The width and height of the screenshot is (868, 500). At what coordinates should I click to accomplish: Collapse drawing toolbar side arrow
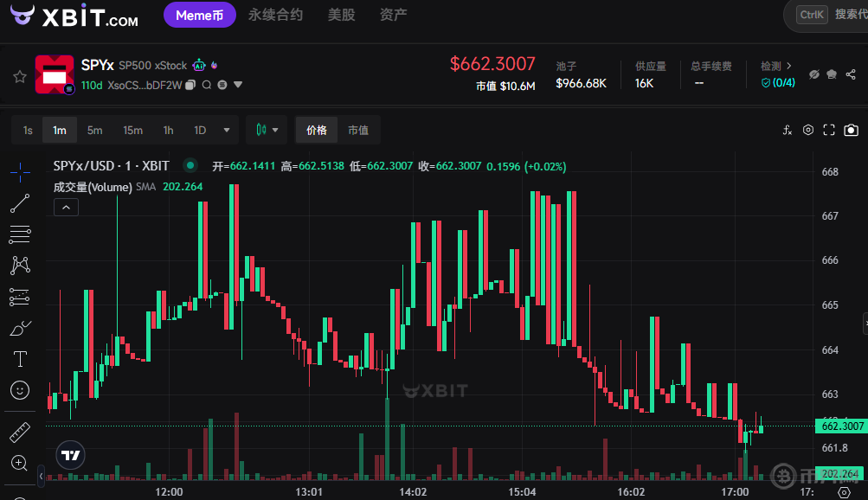41,476
